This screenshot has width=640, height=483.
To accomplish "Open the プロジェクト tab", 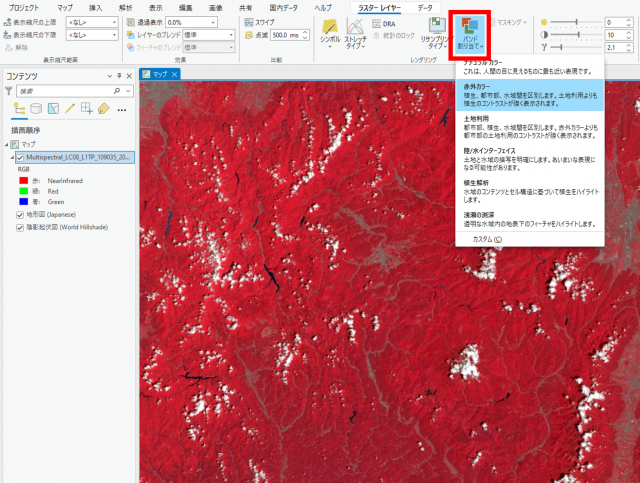I will tap(24, 8).
